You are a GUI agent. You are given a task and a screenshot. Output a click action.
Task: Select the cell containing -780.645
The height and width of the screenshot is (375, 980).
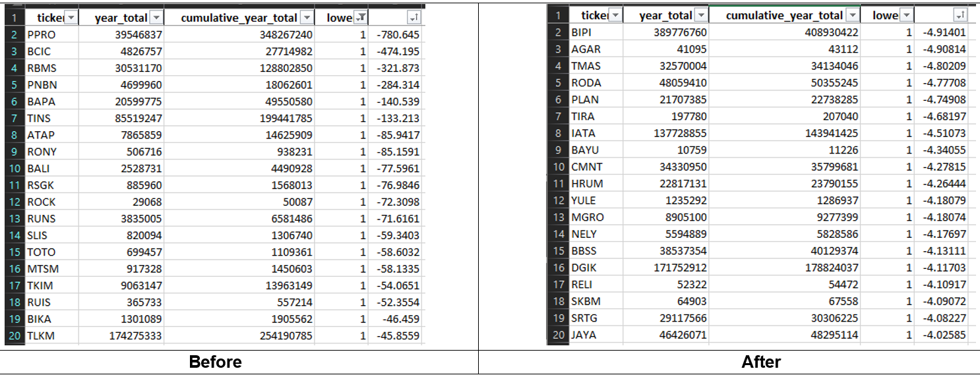point(396,35)
